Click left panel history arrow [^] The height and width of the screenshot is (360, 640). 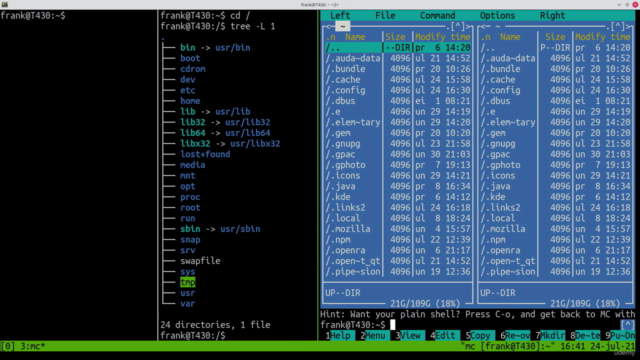pyautogui.click(x=457, y=27)
